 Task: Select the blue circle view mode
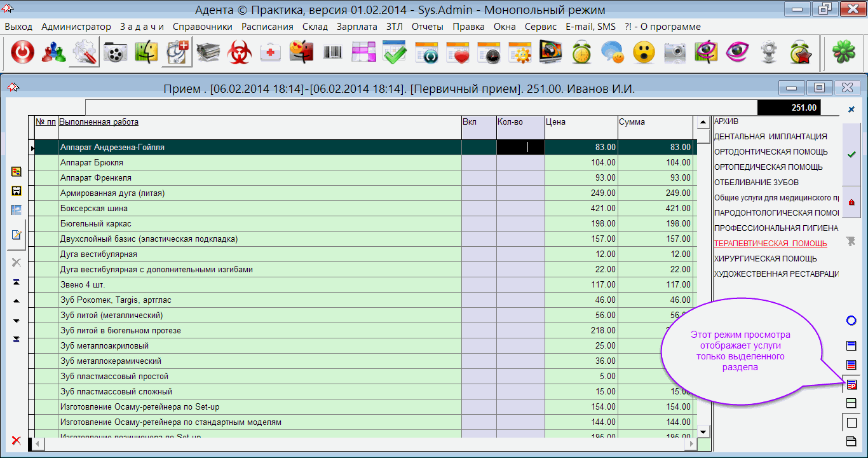(851, 321)
